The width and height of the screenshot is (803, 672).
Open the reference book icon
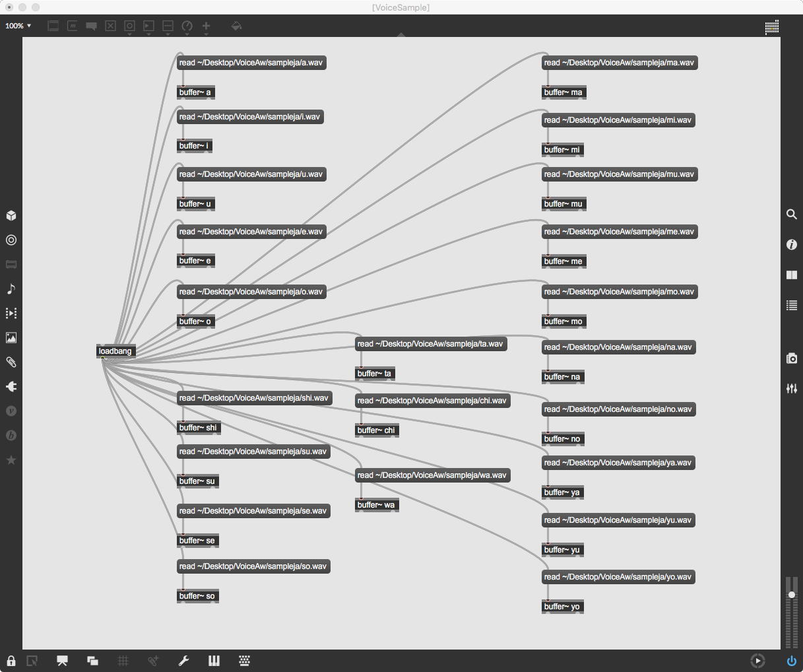click(x=792, y=275)
